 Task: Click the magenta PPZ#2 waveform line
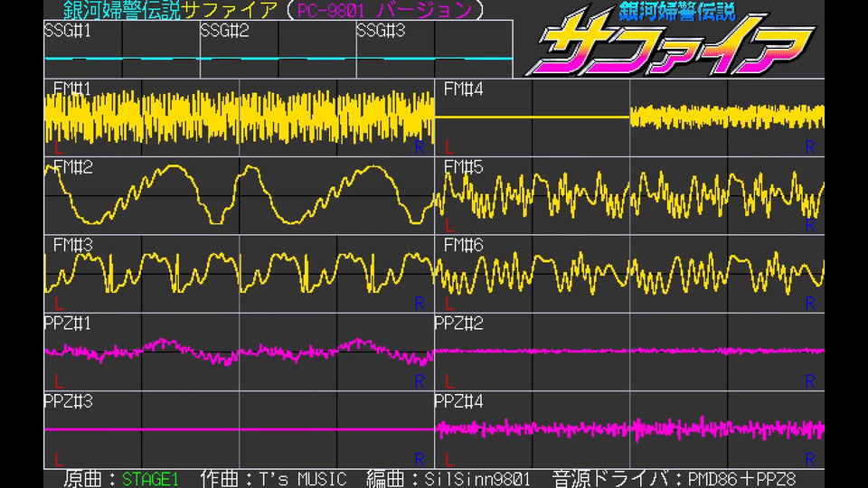(x=629, y=351)
